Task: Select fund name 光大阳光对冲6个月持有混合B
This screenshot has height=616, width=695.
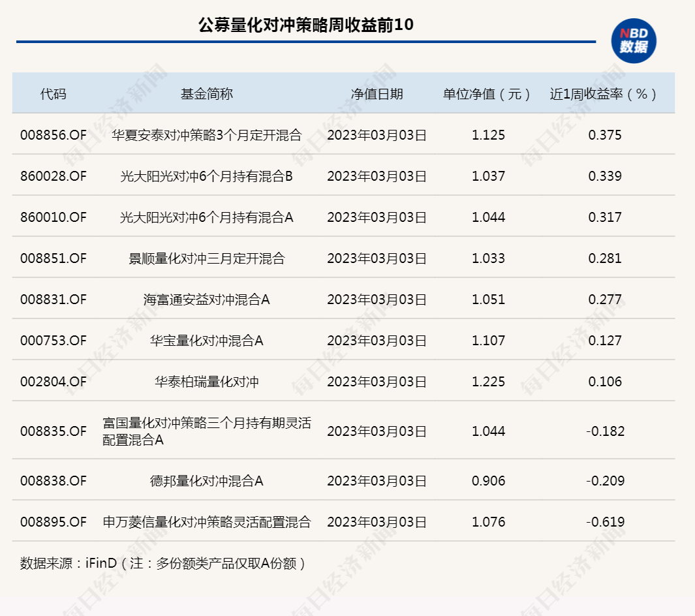Action: [x=207, y=176]
